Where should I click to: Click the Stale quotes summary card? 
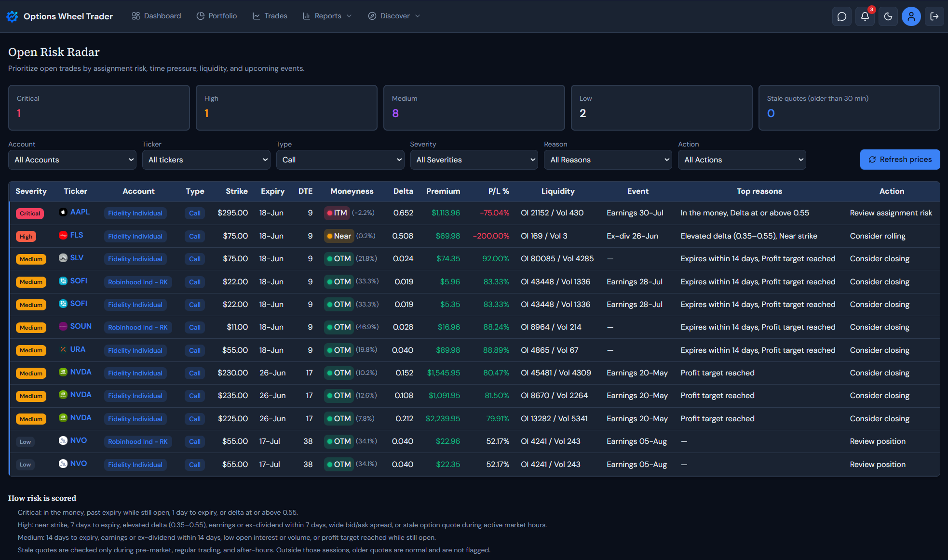[849, 108]
